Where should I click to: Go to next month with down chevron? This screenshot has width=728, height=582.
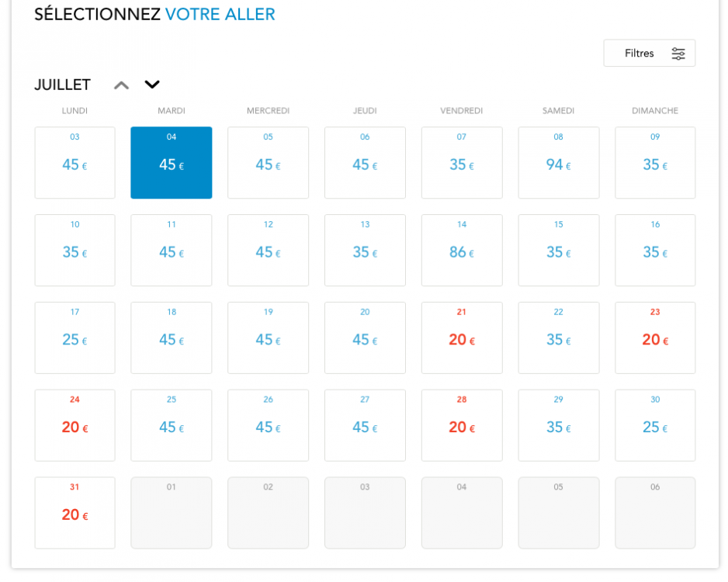click(152, 85)
